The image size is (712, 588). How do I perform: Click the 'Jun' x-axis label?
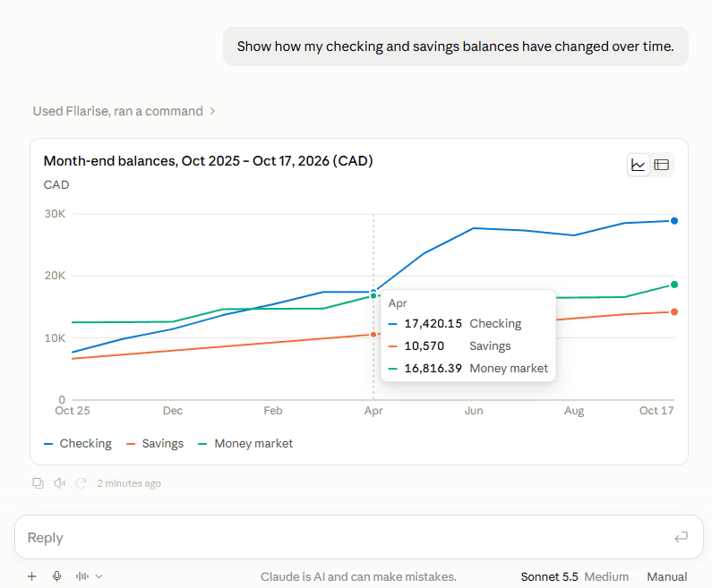474,411
